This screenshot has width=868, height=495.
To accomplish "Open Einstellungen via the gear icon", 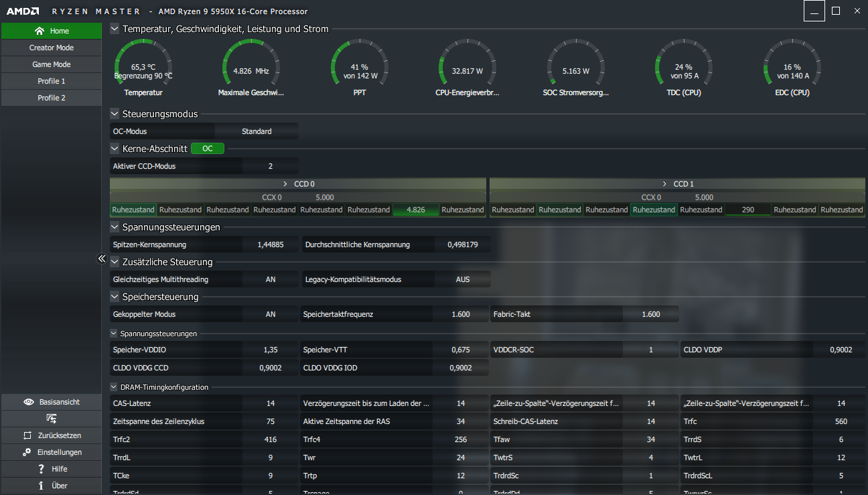I will [27, 452].
